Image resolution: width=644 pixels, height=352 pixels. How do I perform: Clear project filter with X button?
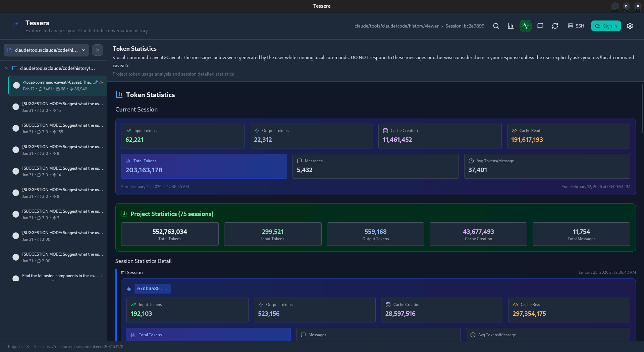97,50
